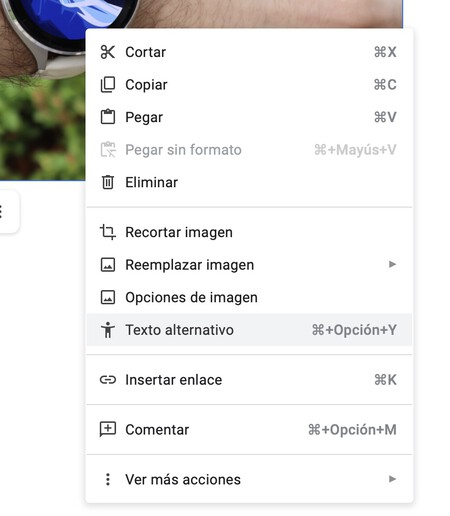This screenshot has height=516, width=450.
Task: Expand the Ver más acciones submenu arrow
Action: pyautogui.click(x=392, y=479)
